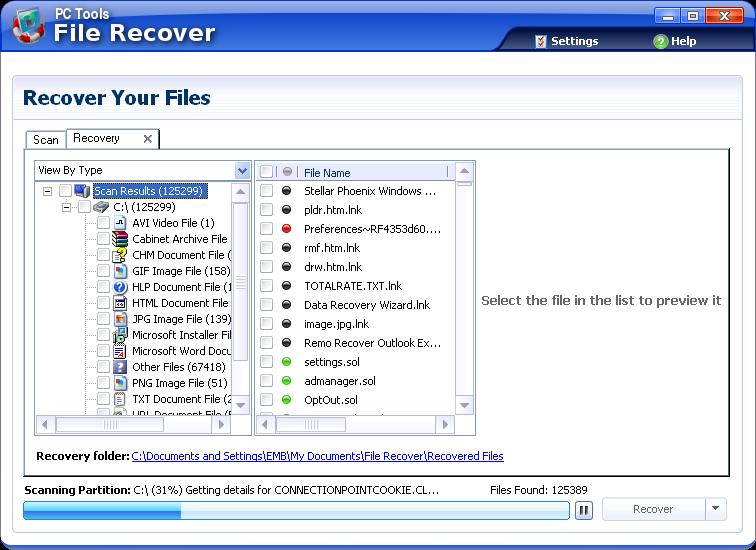The height and width of the screenshot is (550, 756).
Task: Select the JPG Image File (139) tree item
Action: [x=181, y=319]
